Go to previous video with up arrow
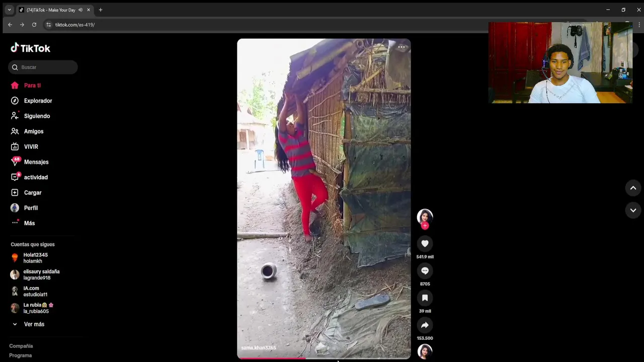Screen dimensions: 644x362 pyautogui.click(x=633, y=188)
